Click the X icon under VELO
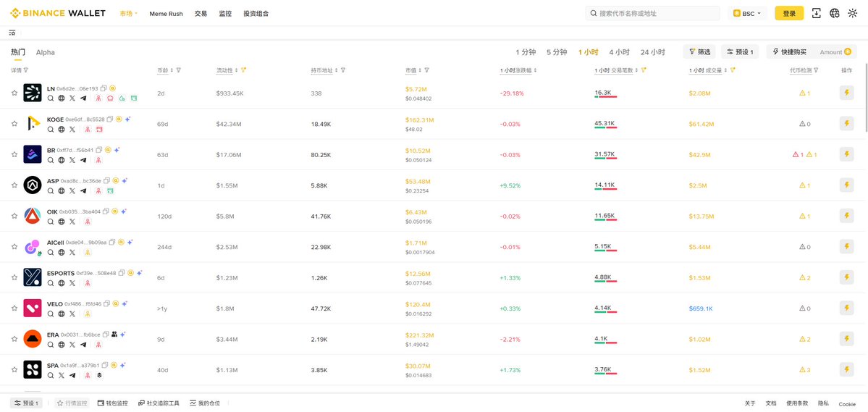 [x=72, y=314]
